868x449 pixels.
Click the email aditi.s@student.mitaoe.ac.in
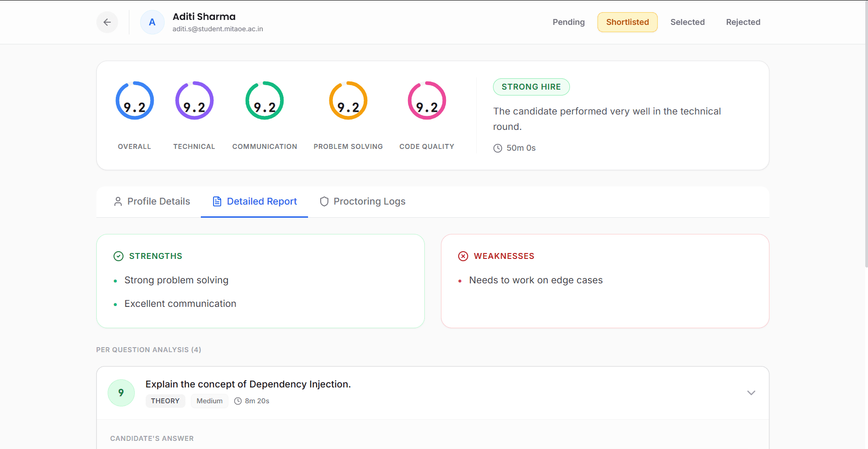coord(218,29)
